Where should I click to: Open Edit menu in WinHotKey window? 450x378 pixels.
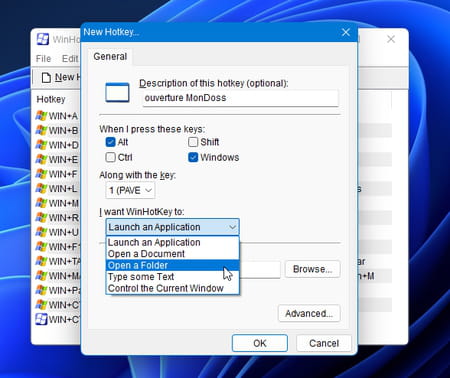tap(70, 59)
